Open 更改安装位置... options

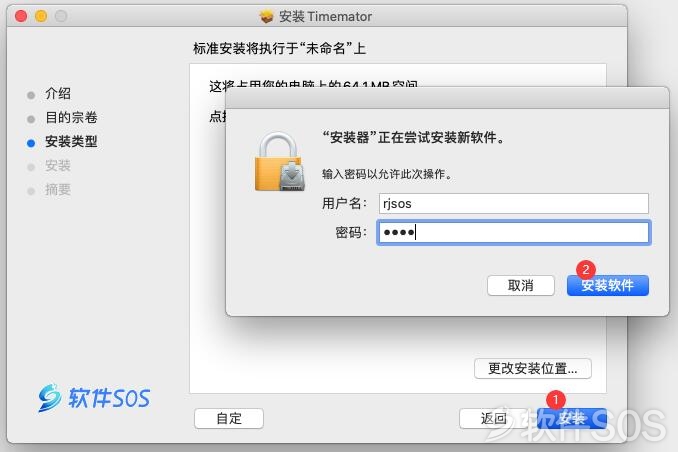click(x=533, y=369)
